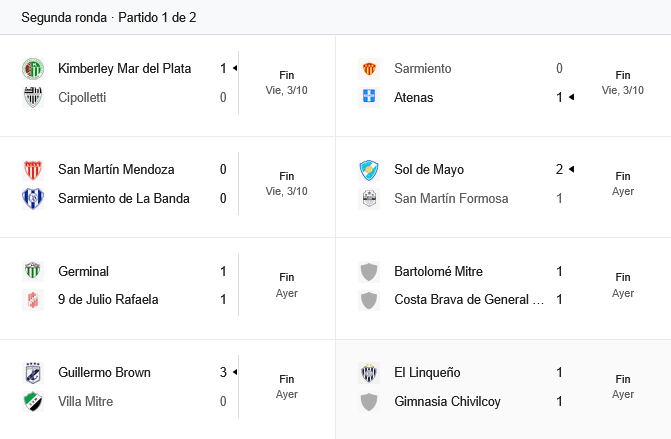This screenshot has height=439, width=671.
Task: Click the El Linqueño team crest
Action: [369, 373]
